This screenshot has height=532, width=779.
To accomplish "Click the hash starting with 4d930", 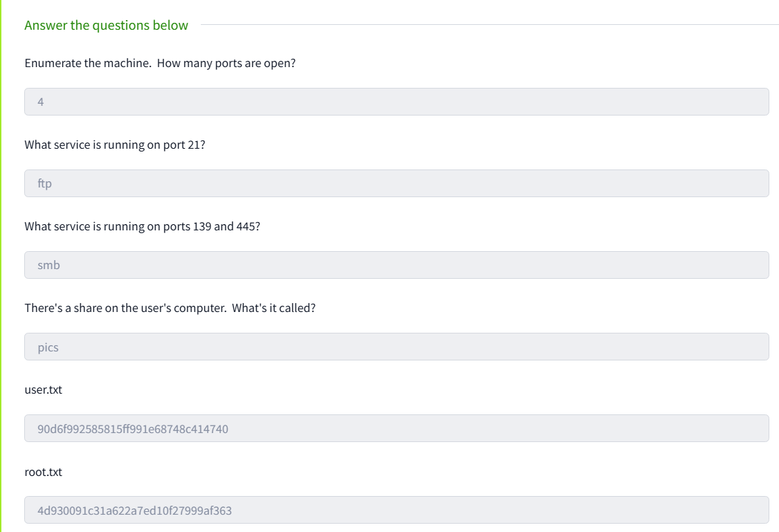I will pos(134,511).
